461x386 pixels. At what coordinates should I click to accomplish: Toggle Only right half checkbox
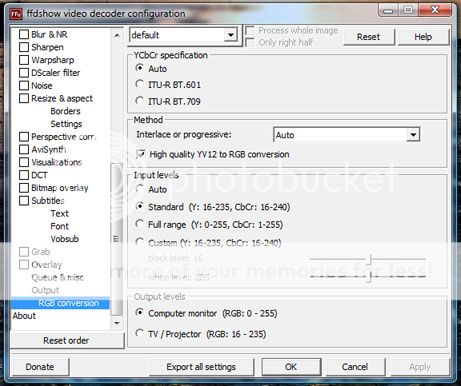[x=250, y=42]
